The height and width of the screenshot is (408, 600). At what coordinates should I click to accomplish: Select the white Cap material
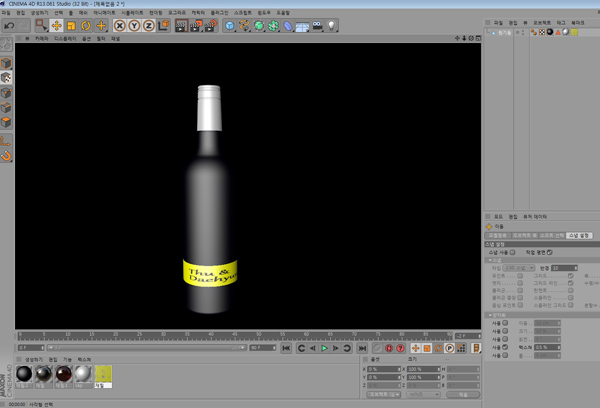(x=83, y=374)
